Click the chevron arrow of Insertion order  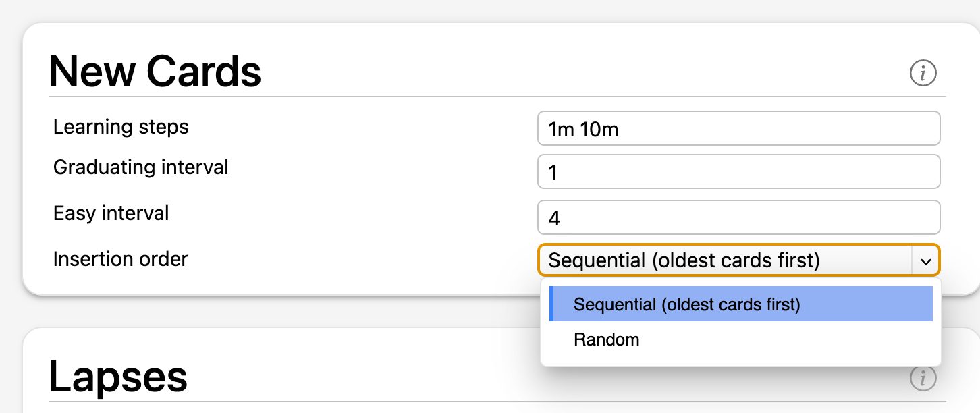point(925,260)
